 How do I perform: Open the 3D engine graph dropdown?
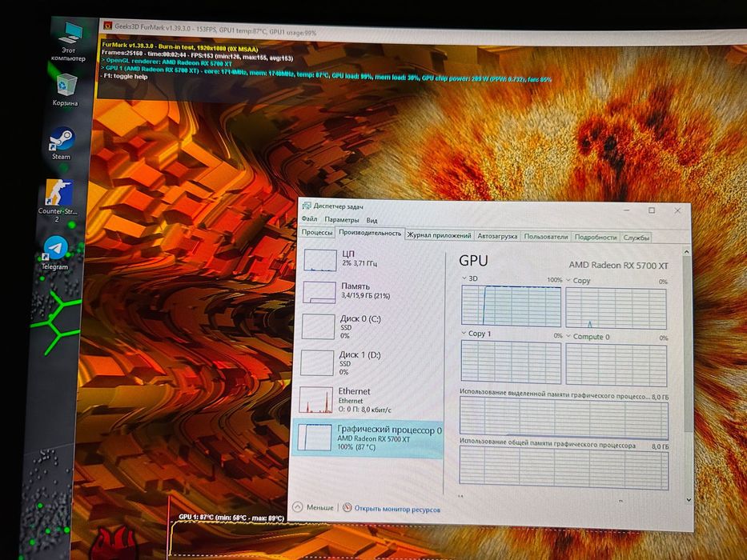pos(464,278)
